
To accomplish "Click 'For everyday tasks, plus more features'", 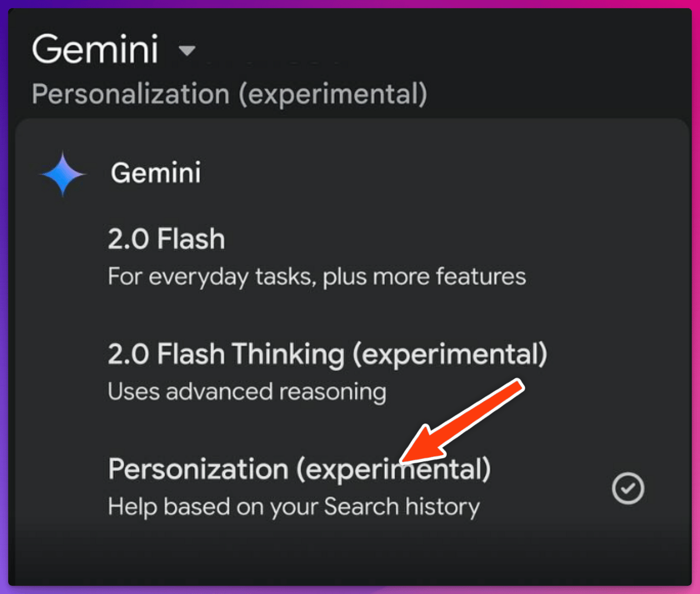I will click(x=316, y=277).
